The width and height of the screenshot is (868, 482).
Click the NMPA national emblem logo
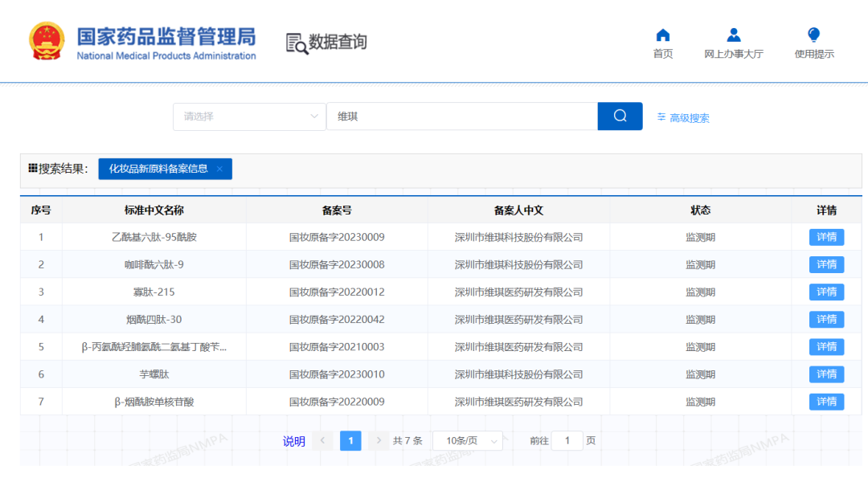47,42
